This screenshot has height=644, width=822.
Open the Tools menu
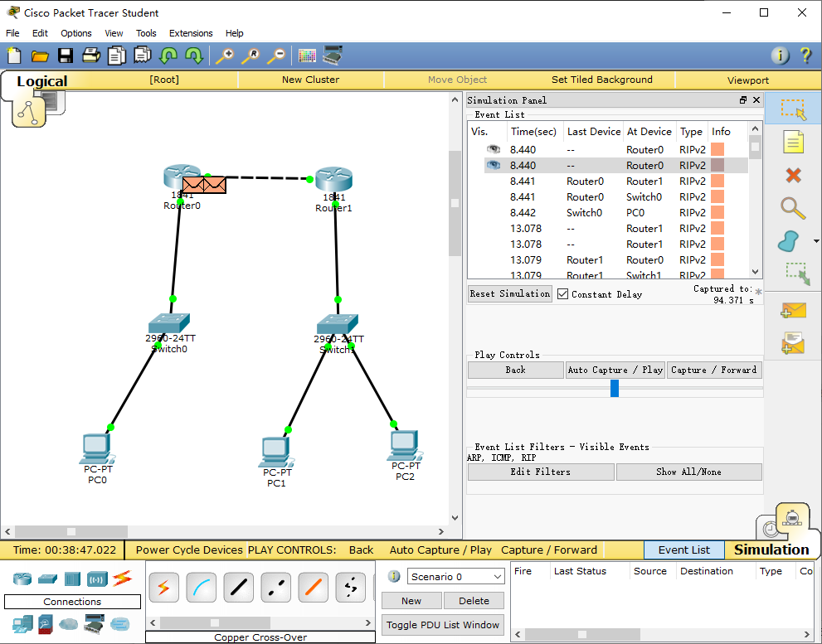point(146,33)
